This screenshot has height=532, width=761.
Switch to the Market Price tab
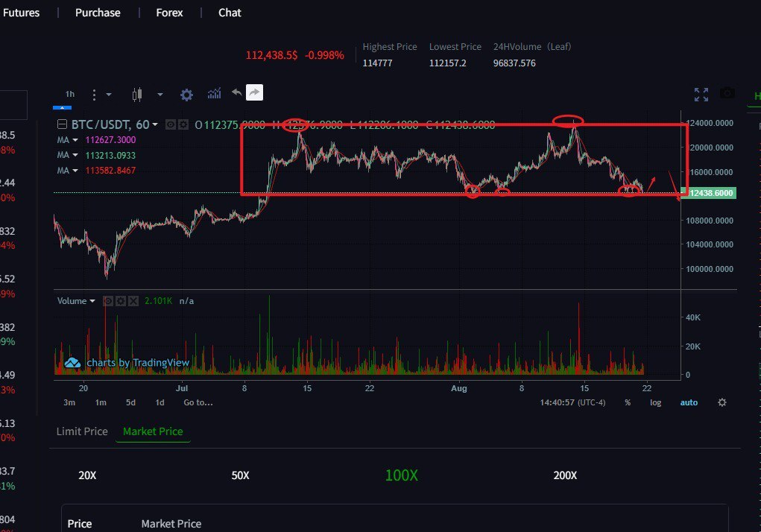(x=153, y=431)
